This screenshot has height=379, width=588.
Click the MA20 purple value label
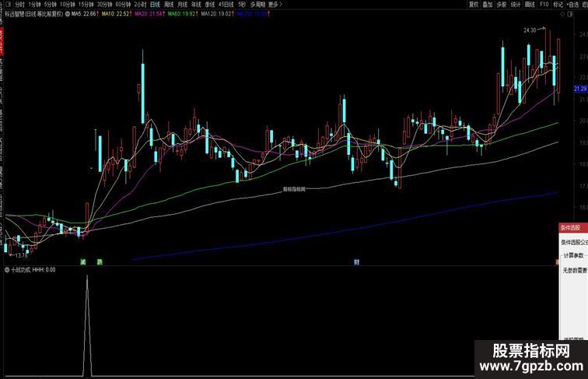pyautogui.click(x=149, y=14)
